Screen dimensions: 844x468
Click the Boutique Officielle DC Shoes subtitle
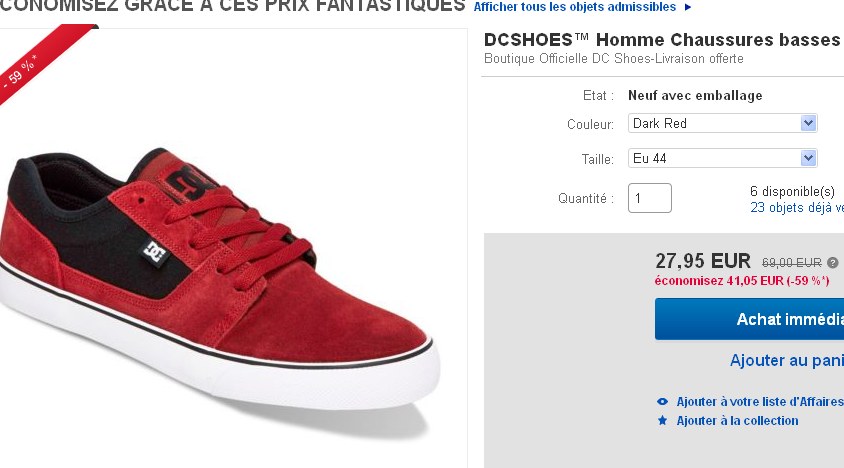613,59
